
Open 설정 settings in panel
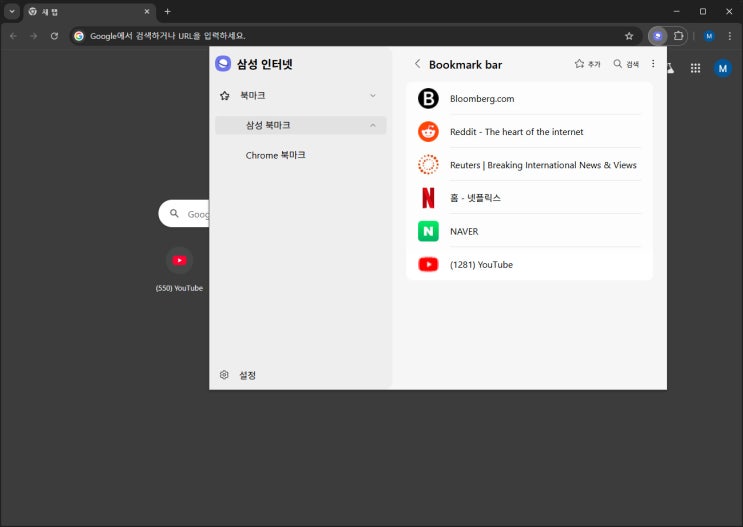point(238,375)
